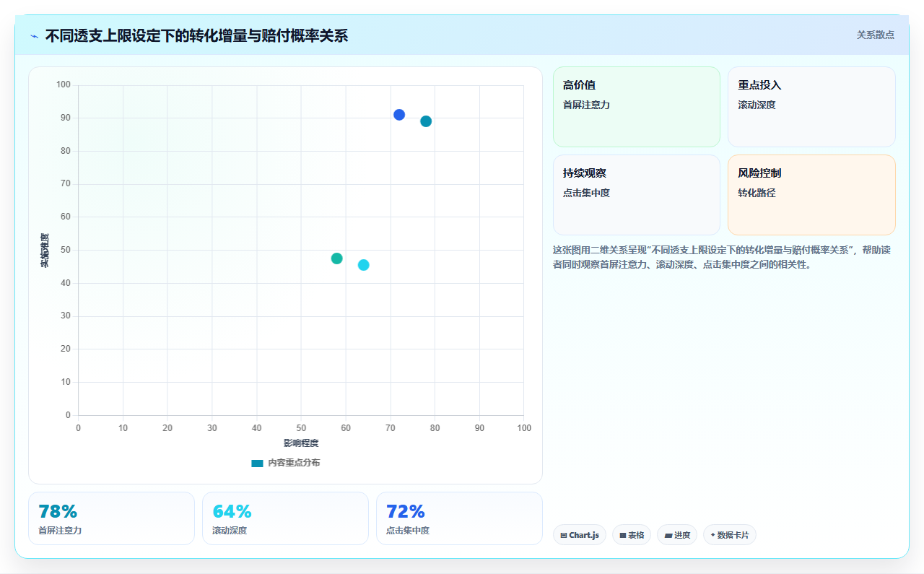Click the 100 label on the y-axis
The image size is (924, 574).
click(64, 85)
